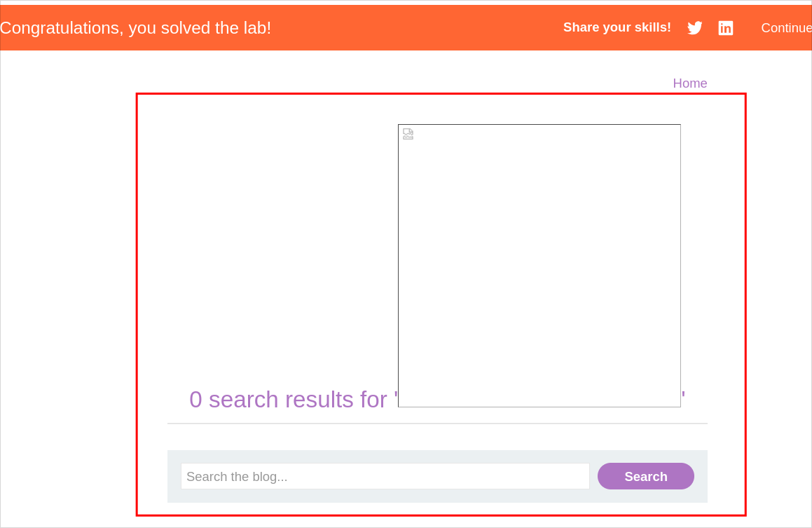Focus the 'Search the blog...' input field

(x=385, y=476)
